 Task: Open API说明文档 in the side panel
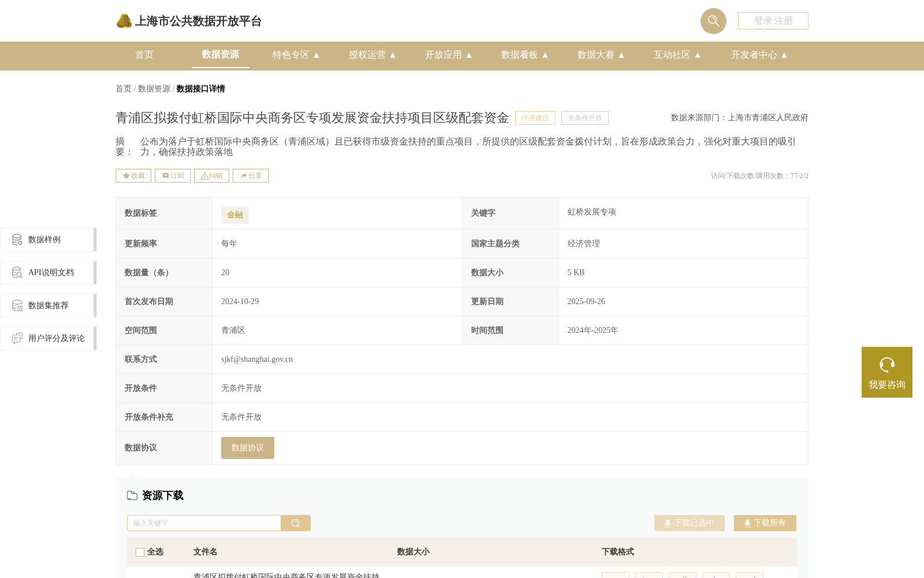[49, 272]
